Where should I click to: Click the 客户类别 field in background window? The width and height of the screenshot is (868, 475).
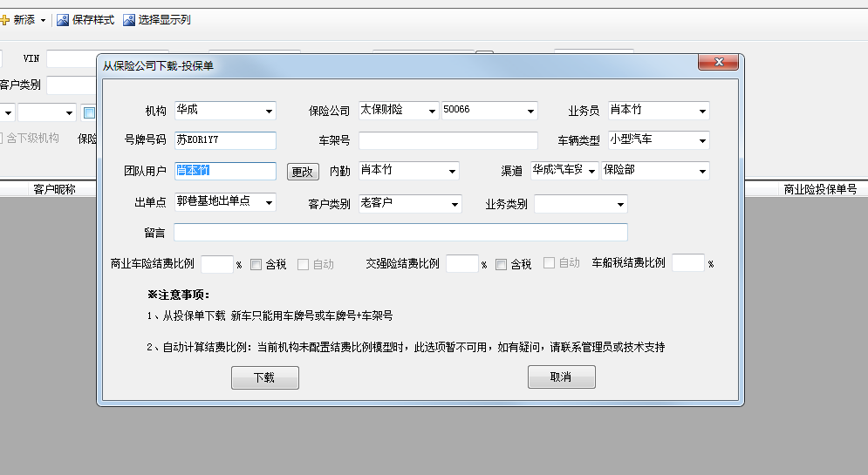click(72, 85)
